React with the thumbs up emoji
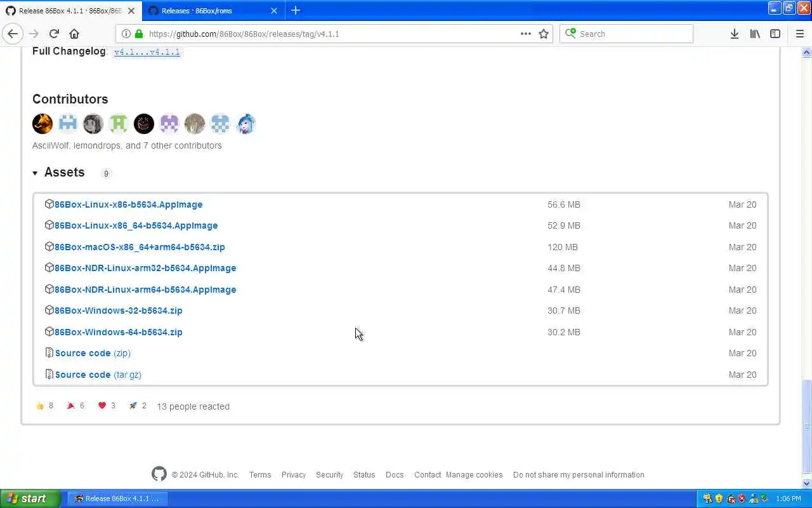This screenshot has width=812, height=508. coord(40,406)
